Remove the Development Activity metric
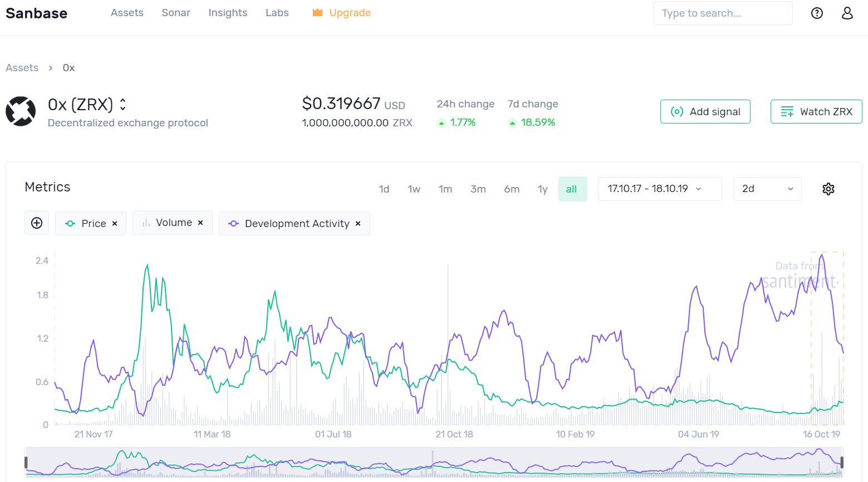Viewport: 868px width, 482px height. tap(358, 223)
